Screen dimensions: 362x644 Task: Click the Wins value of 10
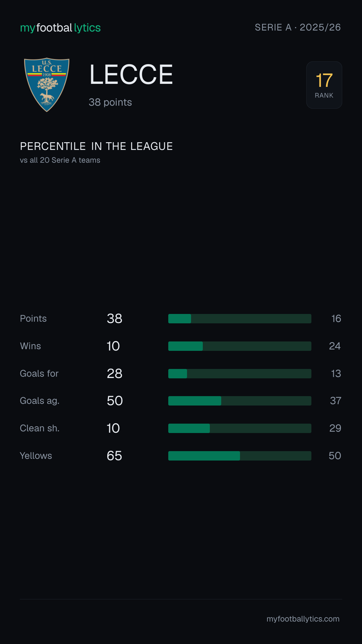[113, 346]
